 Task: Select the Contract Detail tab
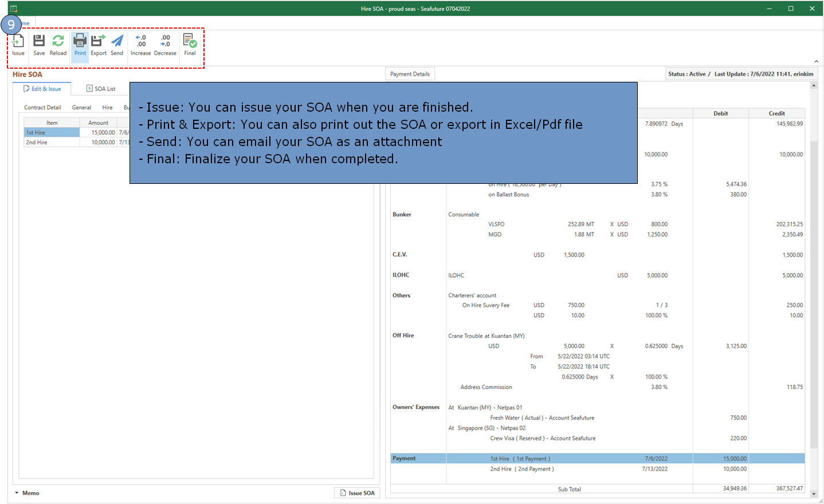tap(42, 108)
